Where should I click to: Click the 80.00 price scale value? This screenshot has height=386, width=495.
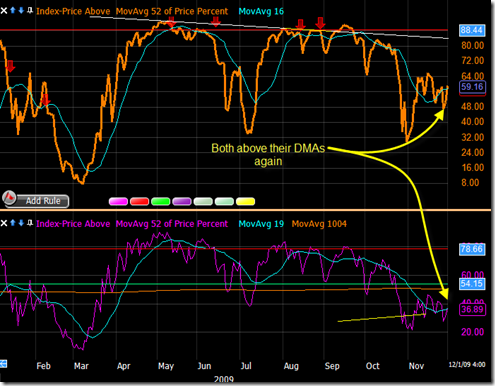click(x=472, y=45)
